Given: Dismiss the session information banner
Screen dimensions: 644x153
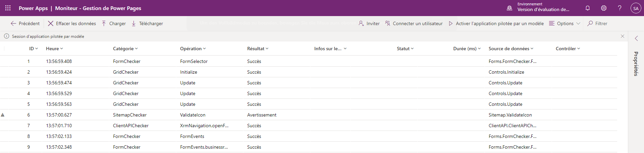Looking at the screenshot, I should (623, 36).
